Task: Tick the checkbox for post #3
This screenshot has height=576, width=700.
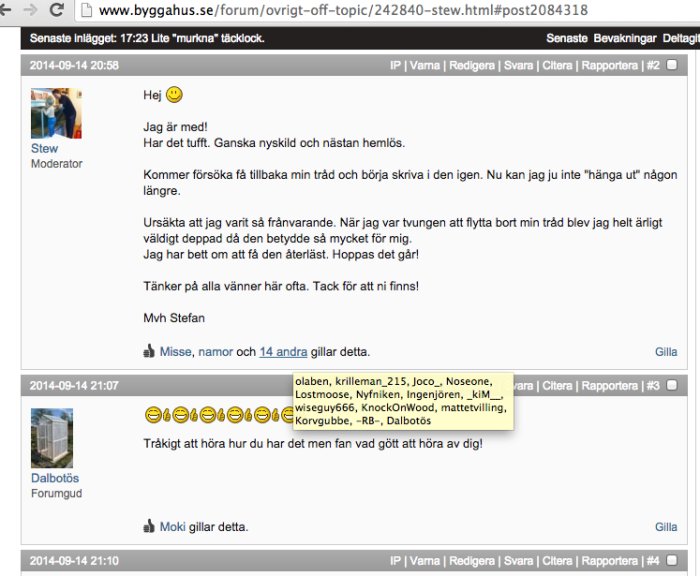Action: [x=671, y=385]
